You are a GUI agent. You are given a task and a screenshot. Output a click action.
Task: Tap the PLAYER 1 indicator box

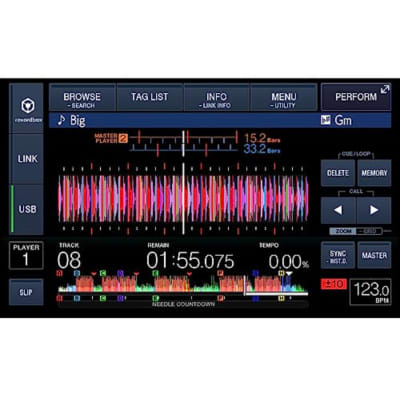point(26,255)
